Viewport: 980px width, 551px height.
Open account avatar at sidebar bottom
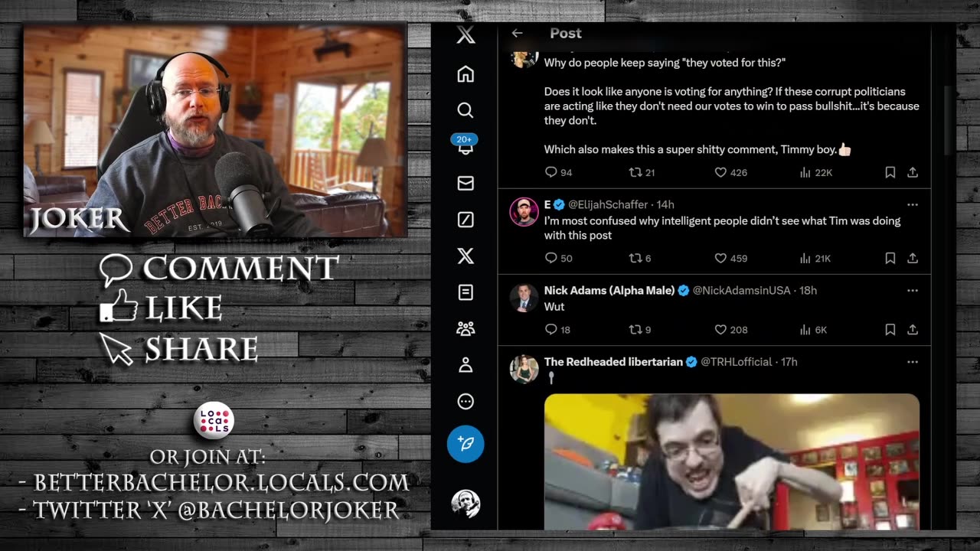[465, 504]
